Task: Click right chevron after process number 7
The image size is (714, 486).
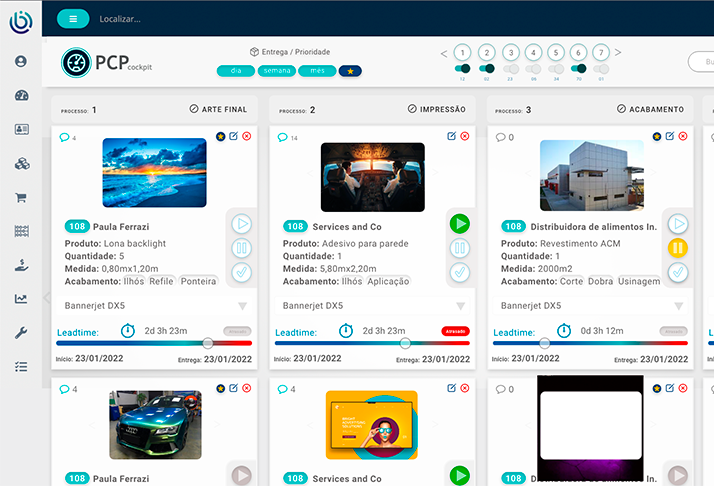Action: [618, 53]
